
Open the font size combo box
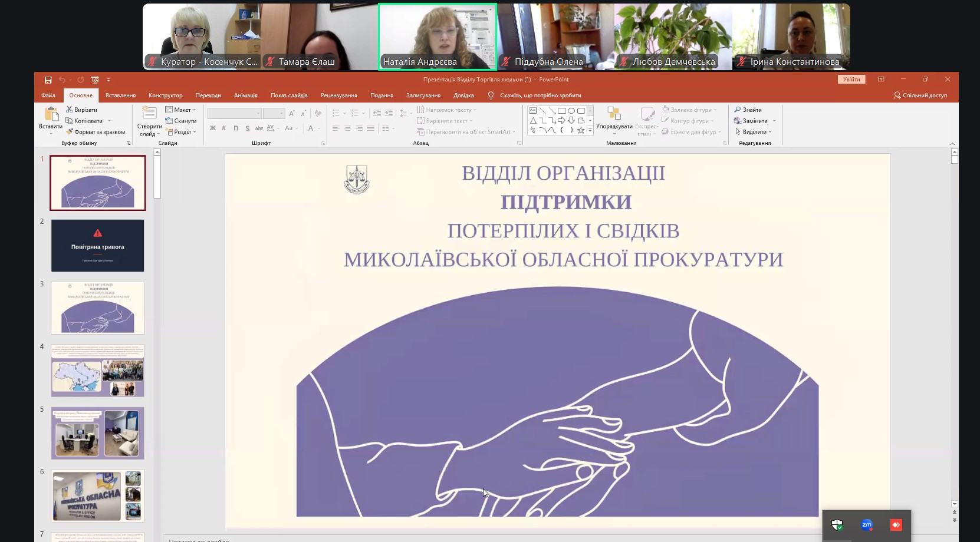(x=274, y=113)
